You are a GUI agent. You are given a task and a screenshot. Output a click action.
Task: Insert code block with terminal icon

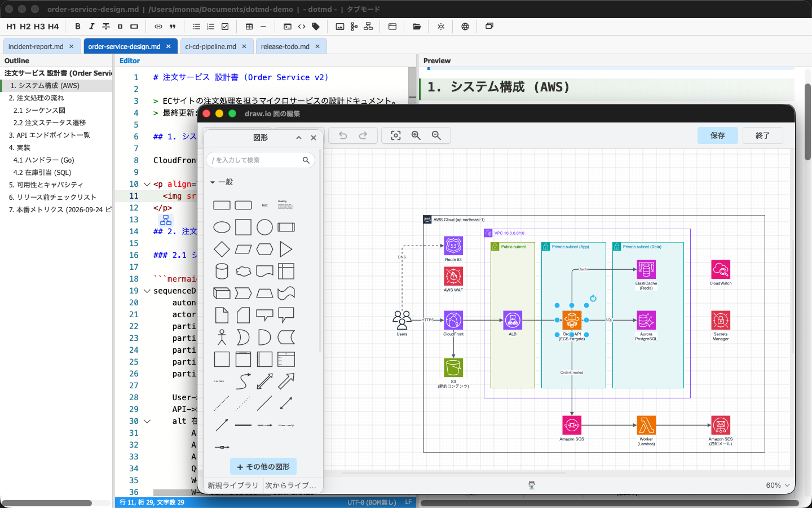pos(288,27)
